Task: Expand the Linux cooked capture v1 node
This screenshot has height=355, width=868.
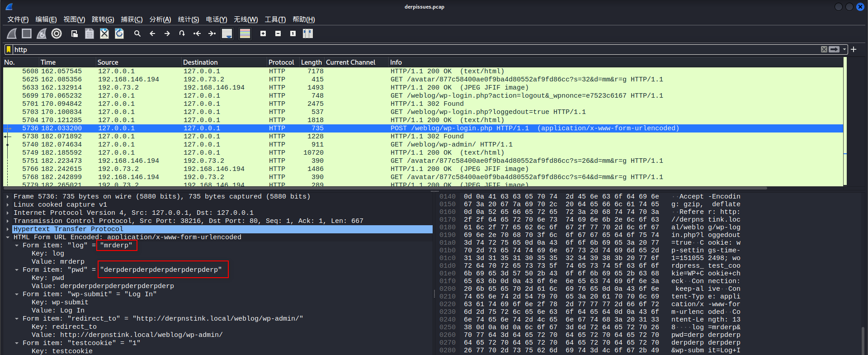Action: [8, 205]
